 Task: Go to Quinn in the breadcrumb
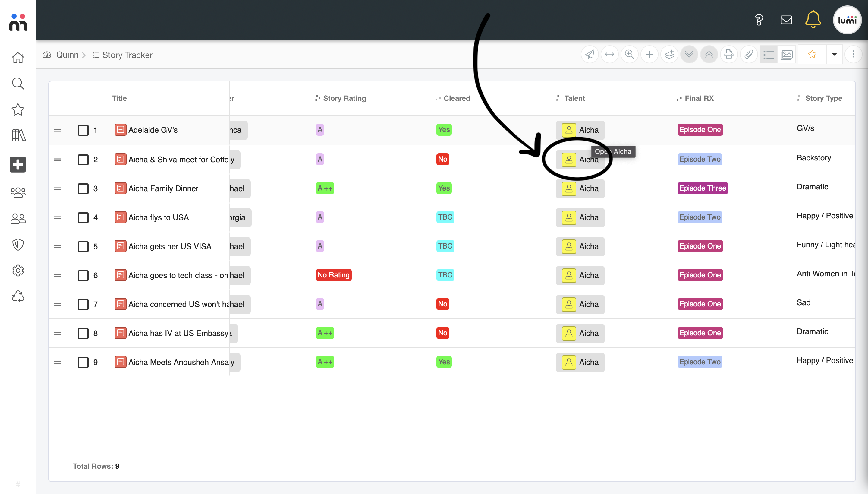tap(67, 55)
